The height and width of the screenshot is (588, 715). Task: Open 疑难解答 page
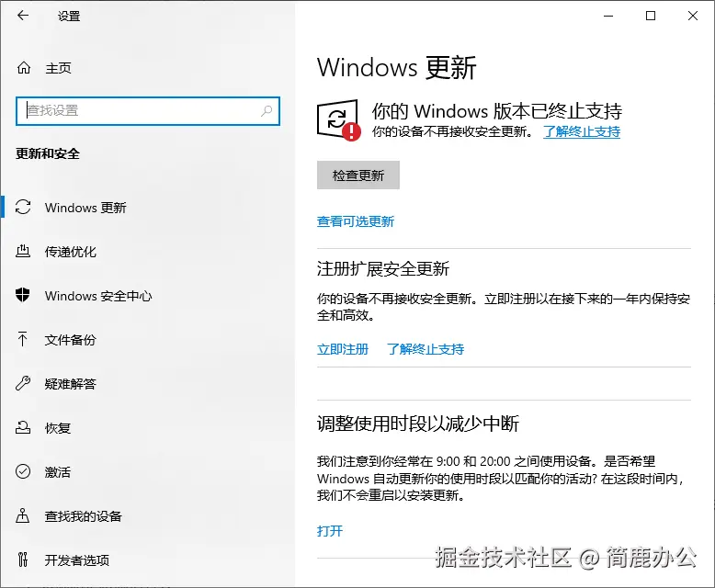[x=148, y=383]
